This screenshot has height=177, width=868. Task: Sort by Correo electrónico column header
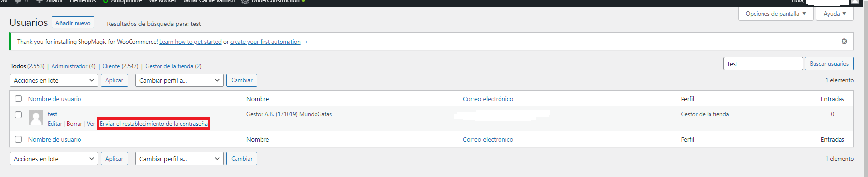[x=488, y=99]
